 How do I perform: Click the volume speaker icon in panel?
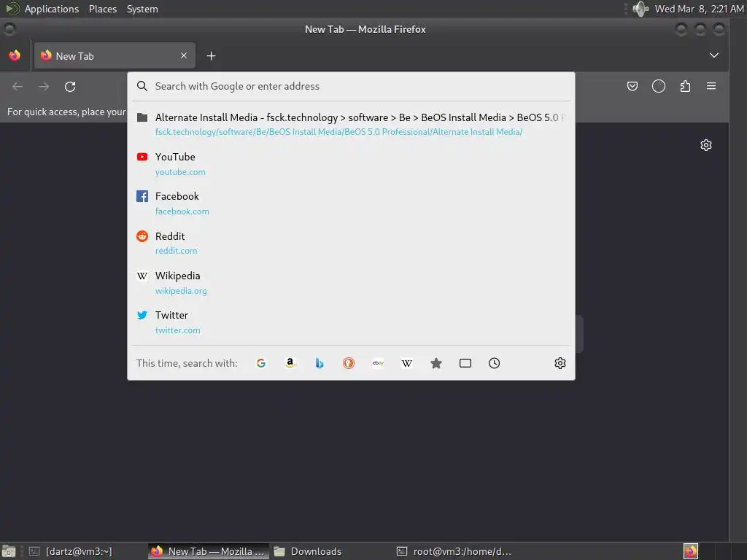(x=640, y=9)
